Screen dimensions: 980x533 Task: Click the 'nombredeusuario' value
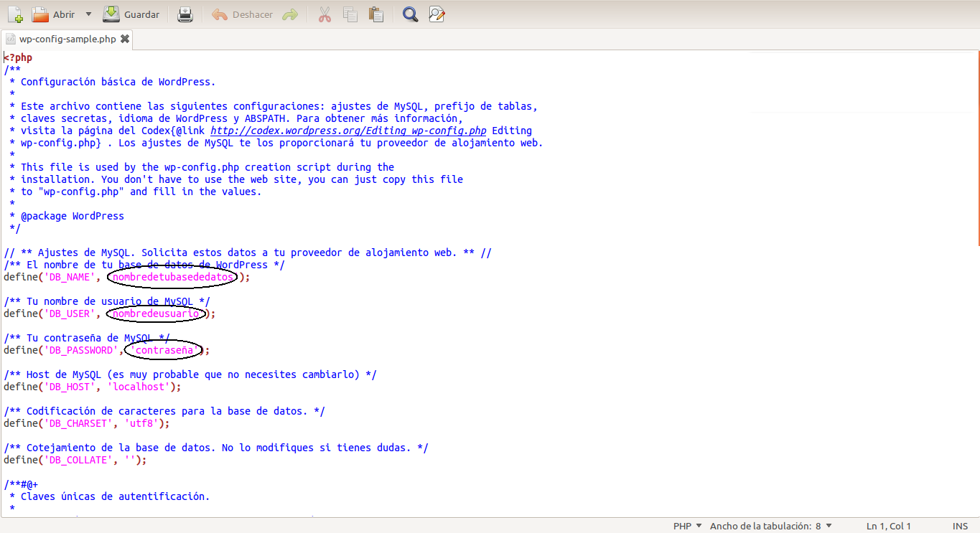155,313
